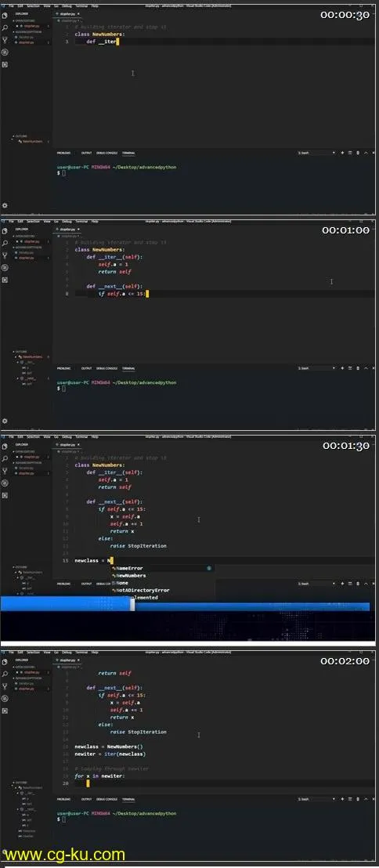Open Manage gear in the 00:01:00 frame
Image resolution: width=379 pixels, height=868 pixels.
click(5, 421)
